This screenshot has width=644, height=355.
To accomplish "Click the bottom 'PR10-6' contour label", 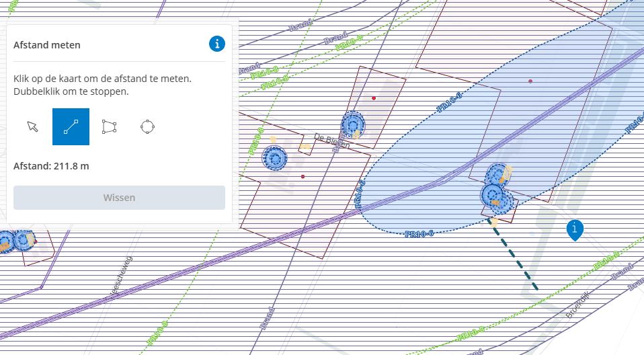I will click(419, 234).
